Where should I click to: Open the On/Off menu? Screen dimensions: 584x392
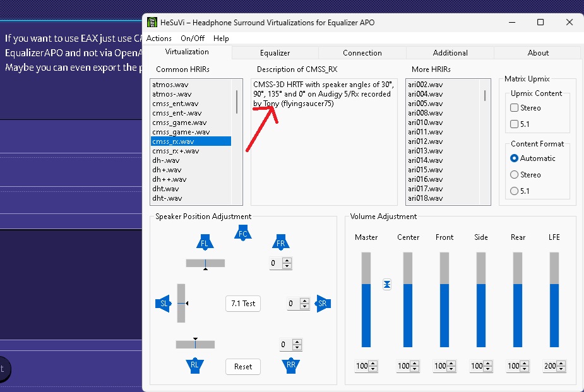[193, 39]
